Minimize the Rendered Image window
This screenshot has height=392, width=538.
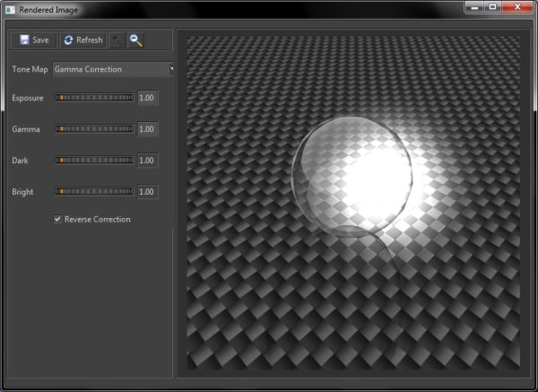point(475,7)
